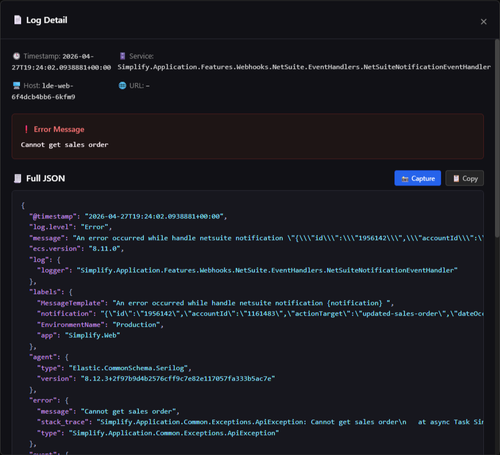
Task: Click the clock icon beside Timestamp
Action: pyautogui.click(x=16, y=56)
